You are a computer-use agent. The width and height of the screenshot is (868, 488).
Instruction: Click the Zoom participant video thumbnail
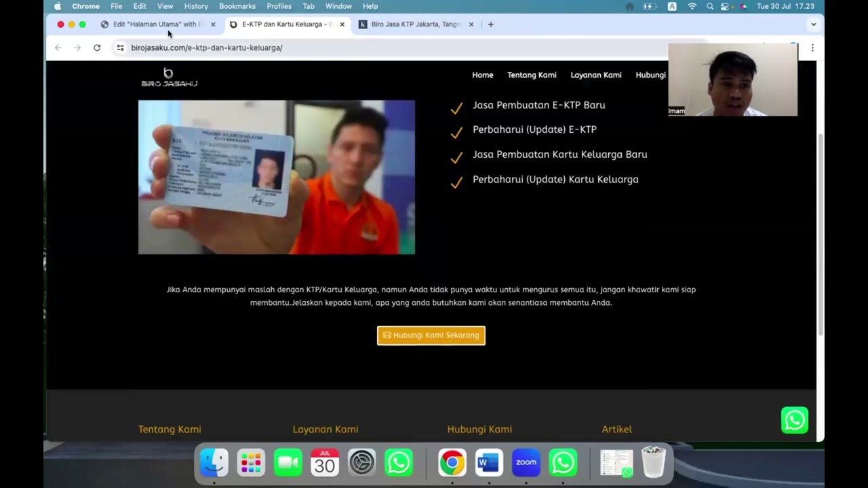click(x=733, y=80)
